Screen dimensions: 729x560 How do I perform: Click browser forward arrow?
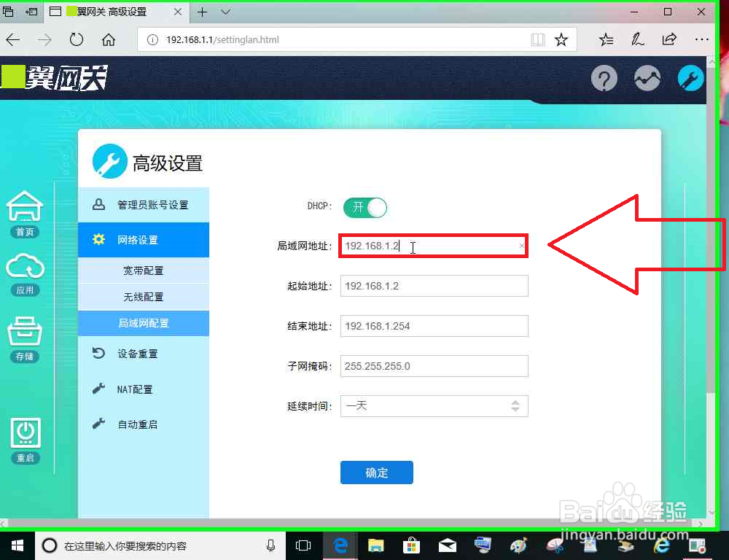(44, 40)
